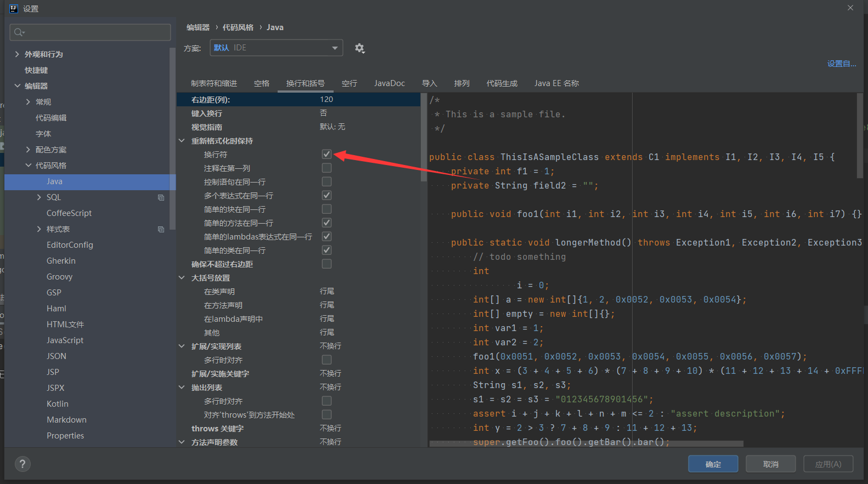Collapse the 代码风格 tree node

(28, 166)
